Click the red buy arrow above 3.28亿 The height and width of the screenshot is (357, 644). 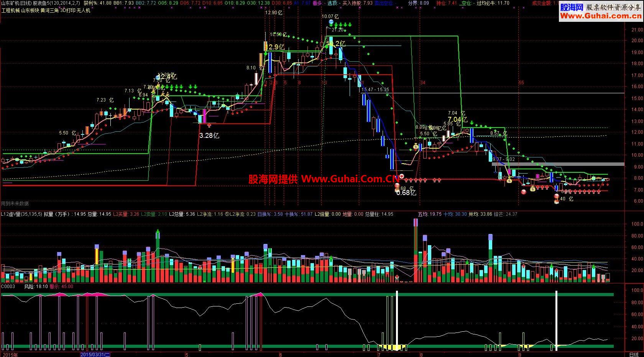click(209, 125)
